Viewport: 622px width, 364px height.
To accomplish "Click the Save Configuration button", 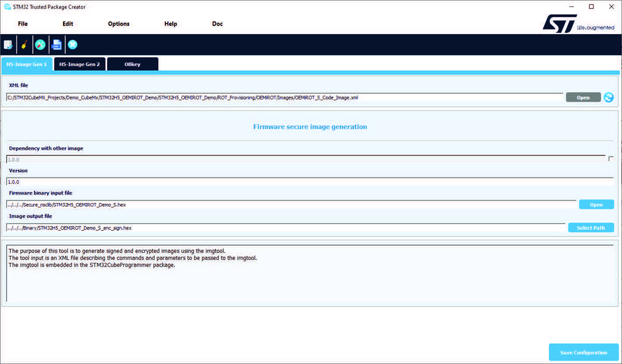I will pos(584,353).
